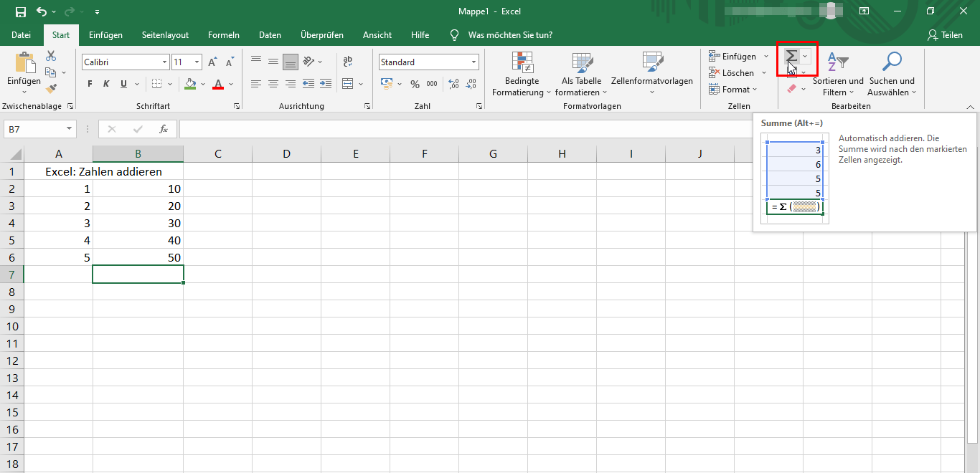Image resolution: width=980 pixels, height=473 pixels.
Task: Open the font size 11 dropdown
Action: coord(197,62)
